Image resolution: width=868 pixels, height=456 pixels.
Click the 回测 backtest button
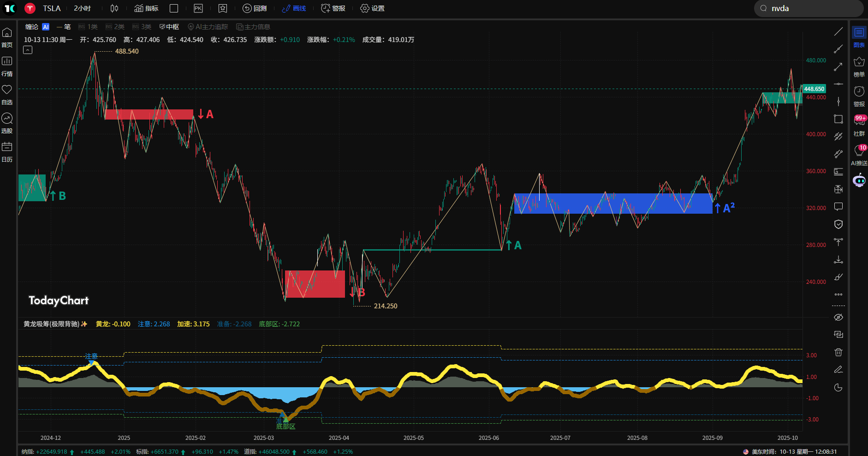(255, 8)
